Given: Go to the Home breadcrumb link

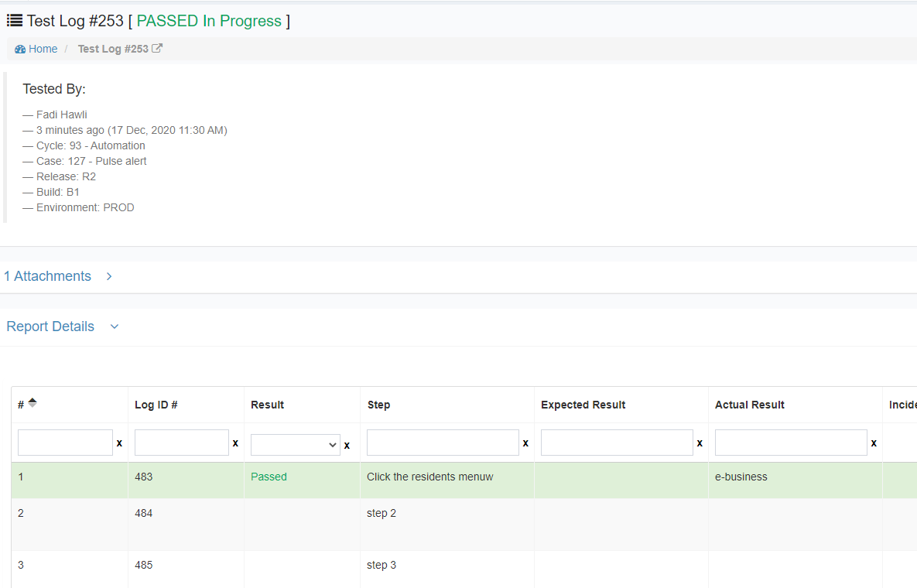Looking at the screenshot, I should pos(43,49).
